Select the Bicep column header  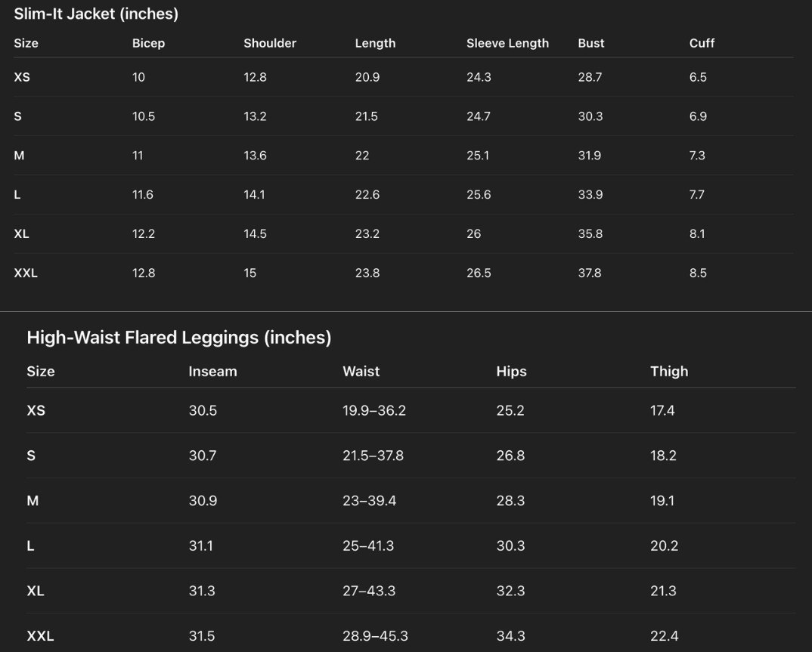pyautogui.click(x=148, y=43)
